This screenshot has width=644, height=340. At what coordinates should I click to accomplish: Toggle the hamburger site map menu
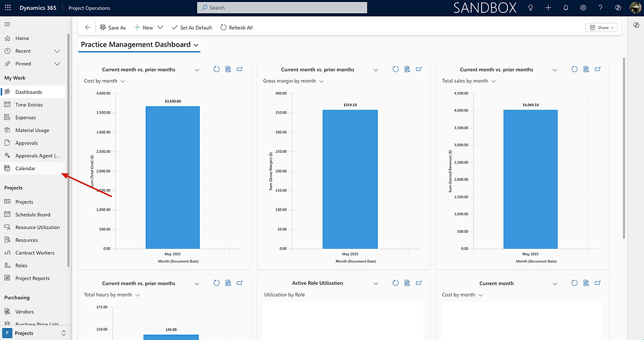coord(7,24)
